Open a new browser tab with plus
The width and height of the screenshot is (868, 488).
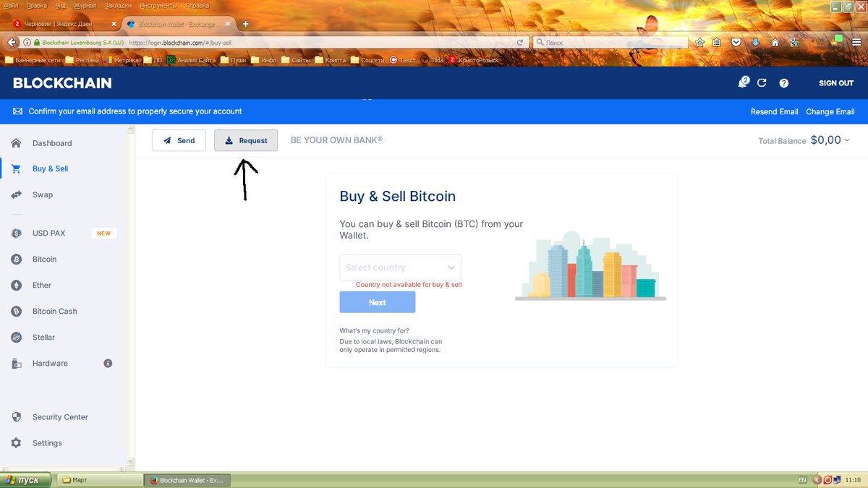click(245, 24)
